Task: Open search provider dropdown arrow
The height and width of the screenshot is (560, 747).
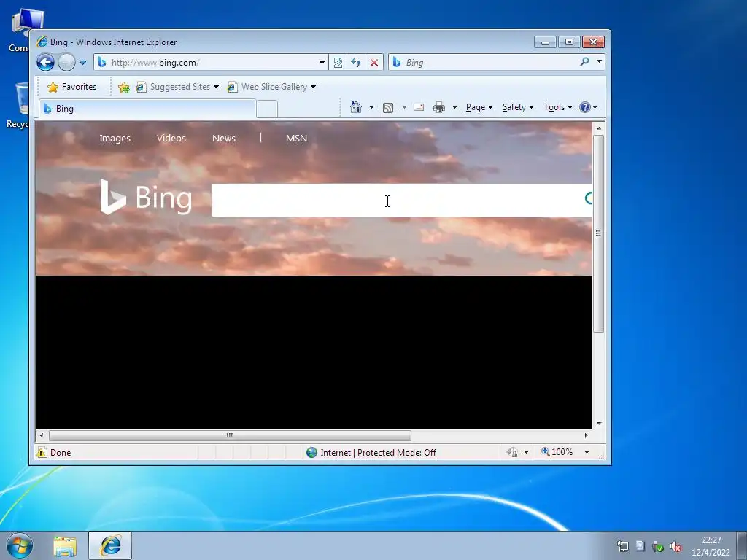Action: point(599,61)
